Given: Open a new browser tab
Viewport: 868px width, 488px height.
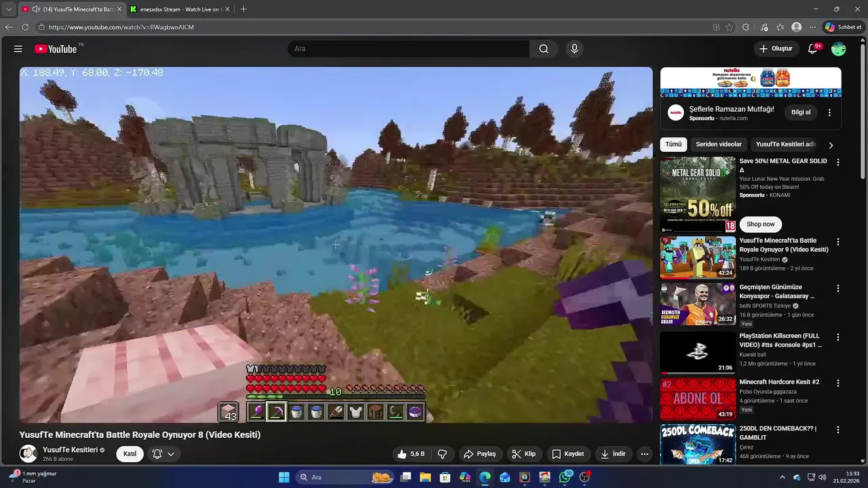Looking at the screenshot, I should [243, 9].
